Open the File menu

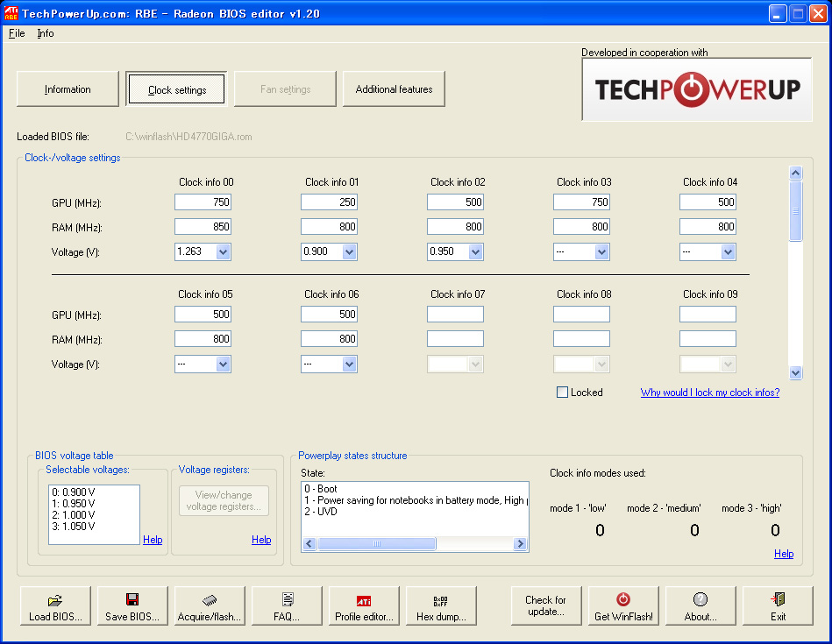tap(17, 33)
